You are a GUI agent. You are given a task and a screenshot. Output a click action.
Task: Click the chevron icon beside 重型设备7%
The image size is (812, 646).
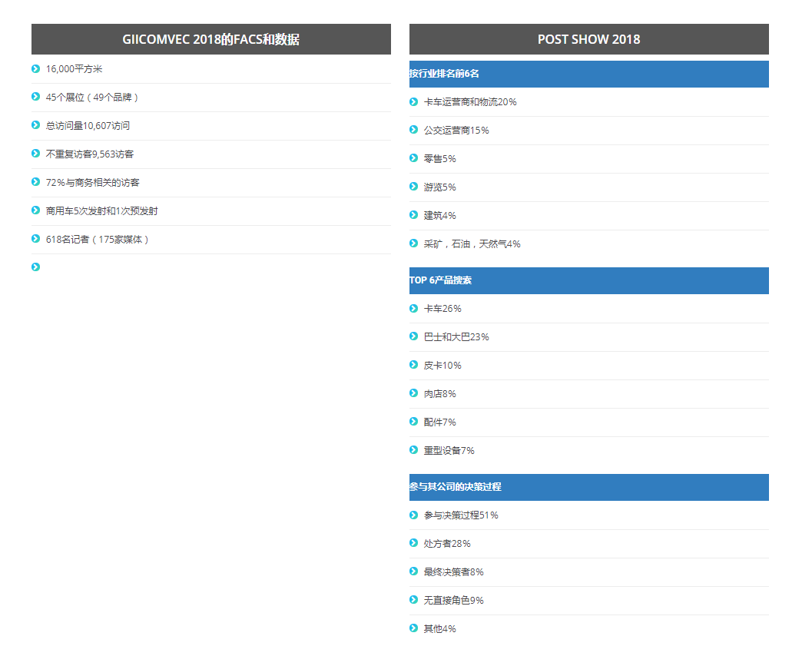413,451
